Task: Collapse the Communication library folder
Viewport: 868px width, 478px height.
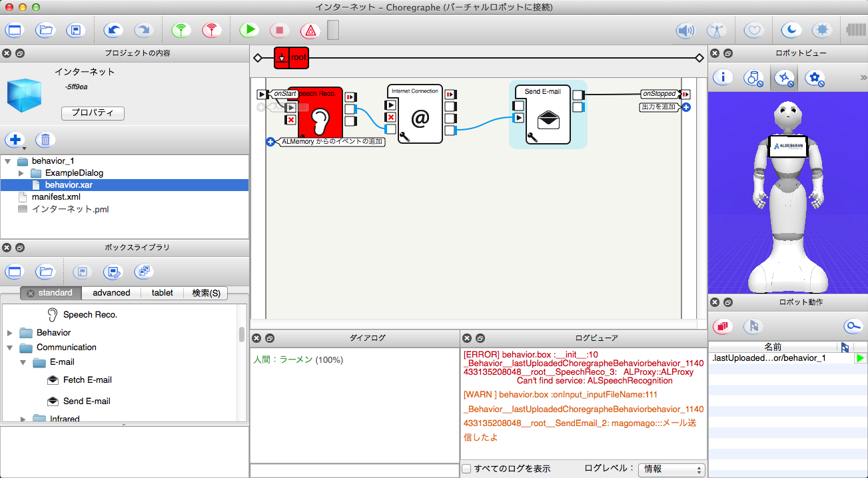Action: [x=10, y=348]
